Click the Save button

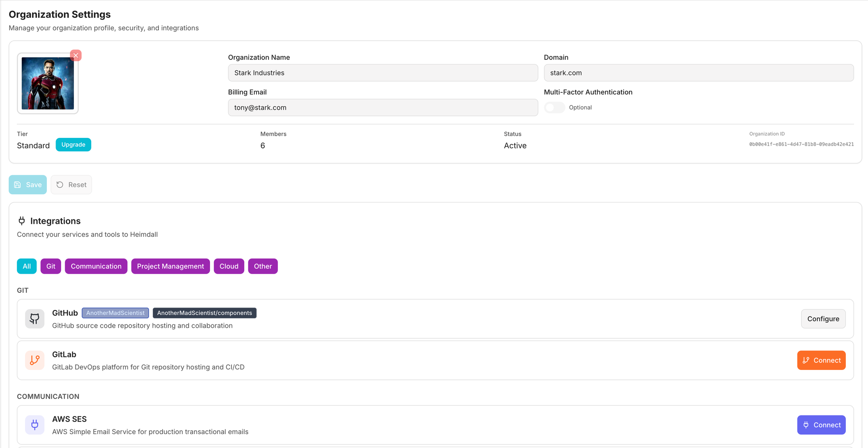coord(28,185)
